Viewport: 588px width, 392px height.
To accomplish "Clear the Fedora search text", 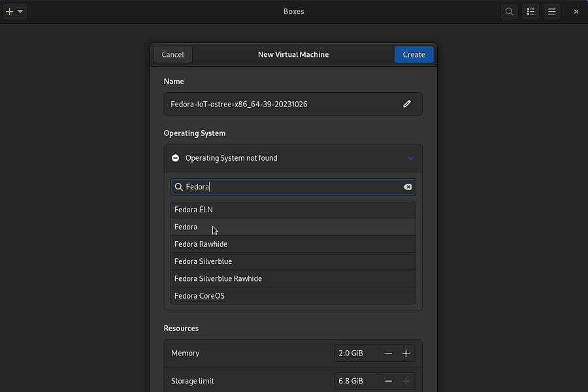I will coord(408,187).
